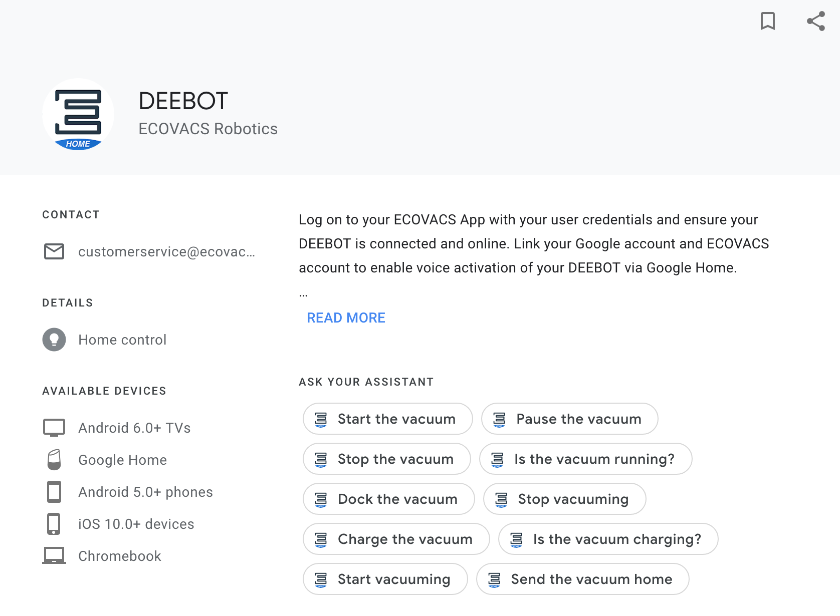
Task: Click the "Stop vacuuming" chip
Action: point(565,499)
